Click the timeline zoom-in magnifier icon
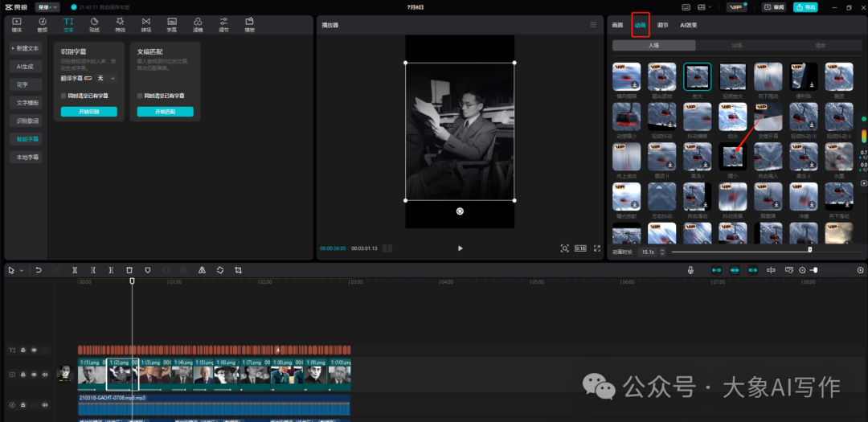Image resolution: width=868 pixels, height=422 pixels. pos(860,270)
